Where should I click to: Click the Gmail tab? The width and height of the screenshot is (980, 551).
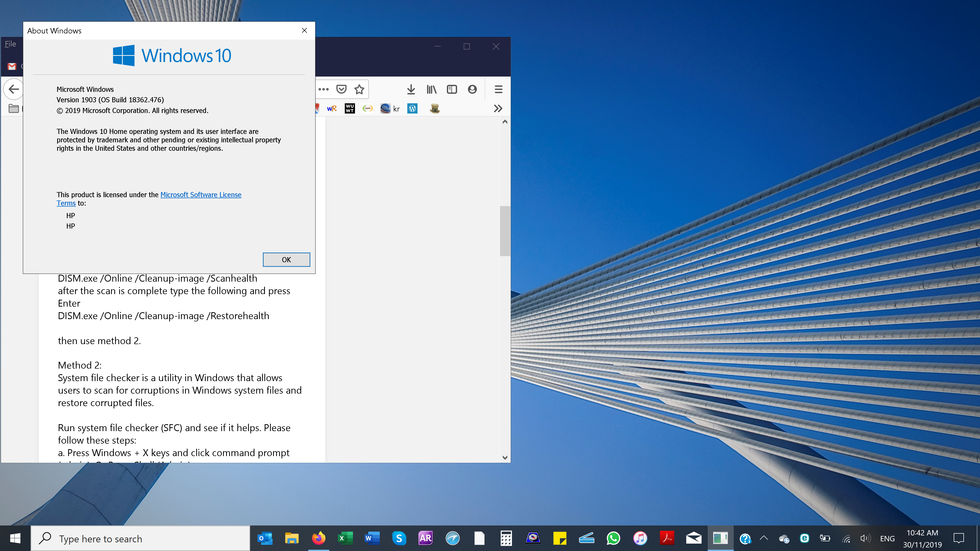pos(12,67)
